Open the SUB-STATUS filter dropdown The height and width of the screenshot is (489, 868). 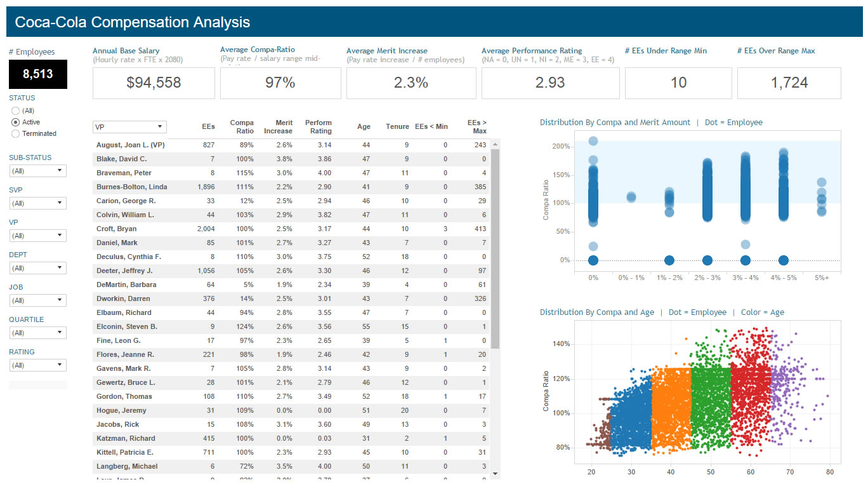(x=37, y=171)
